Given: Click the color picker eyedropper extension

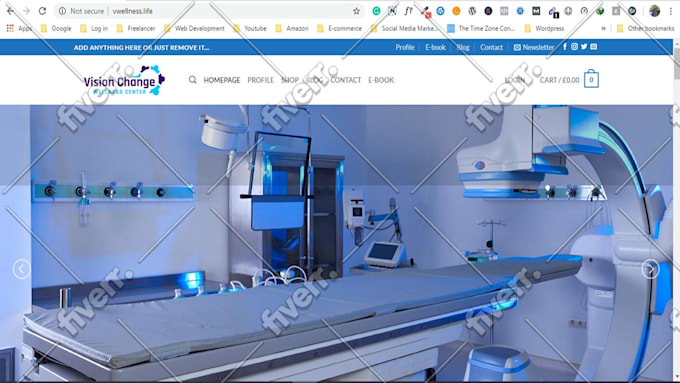Looking at the screenshot, I should (425, 11).
